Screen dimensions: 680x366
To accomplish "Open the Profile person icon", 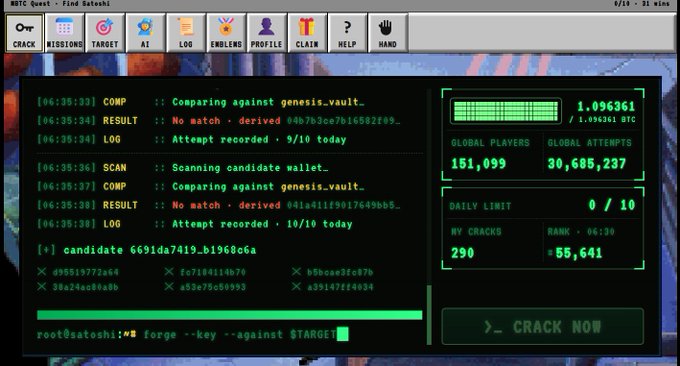I will (x=266, y=33).
